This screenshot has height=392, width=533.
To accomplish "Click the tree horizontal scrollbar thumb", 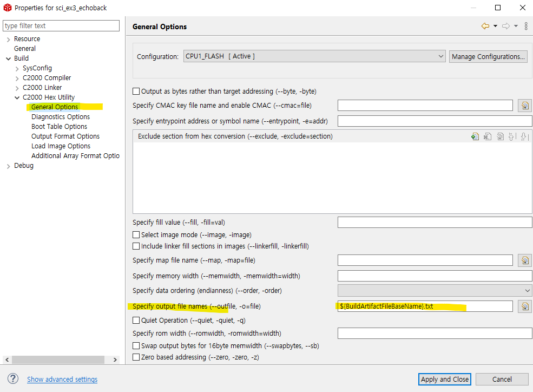I will click(58, 360).
